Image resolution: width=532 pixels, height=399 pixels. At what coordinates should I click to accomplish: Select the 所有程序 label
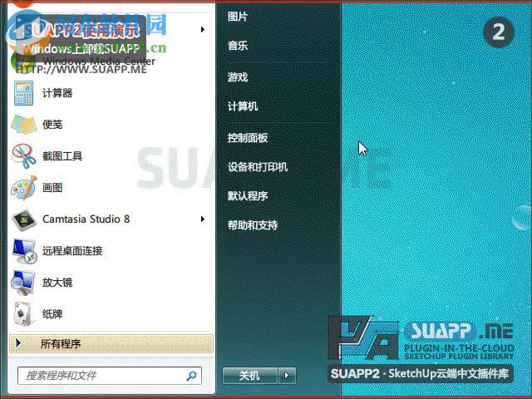[61, 343]
